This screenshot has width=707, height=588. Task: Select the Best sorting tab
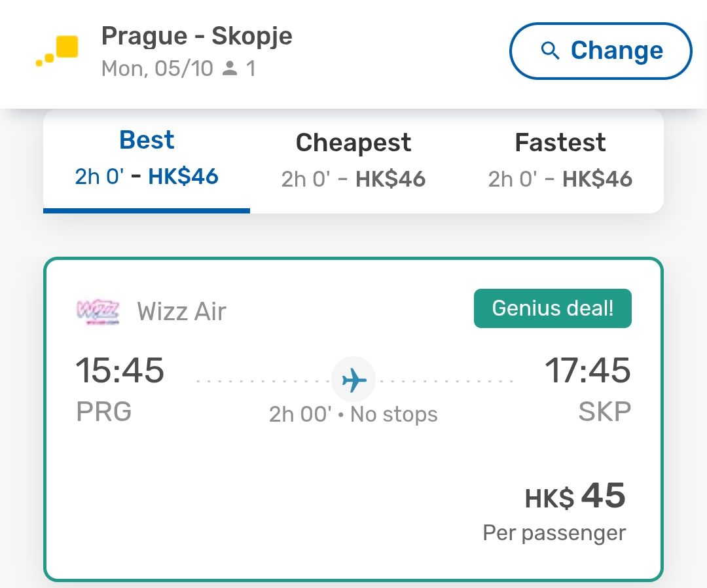[147, 161]
